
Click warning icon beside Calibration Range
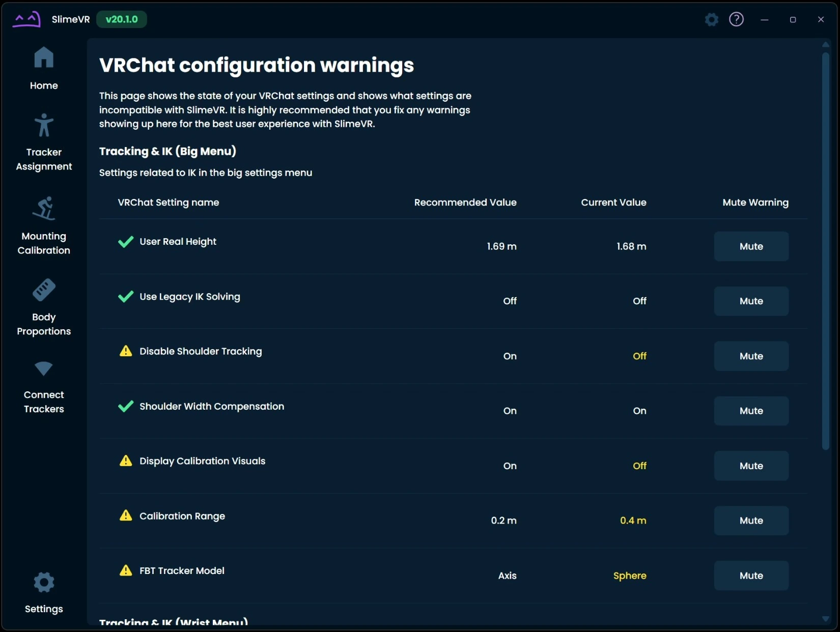pos(126,516)
